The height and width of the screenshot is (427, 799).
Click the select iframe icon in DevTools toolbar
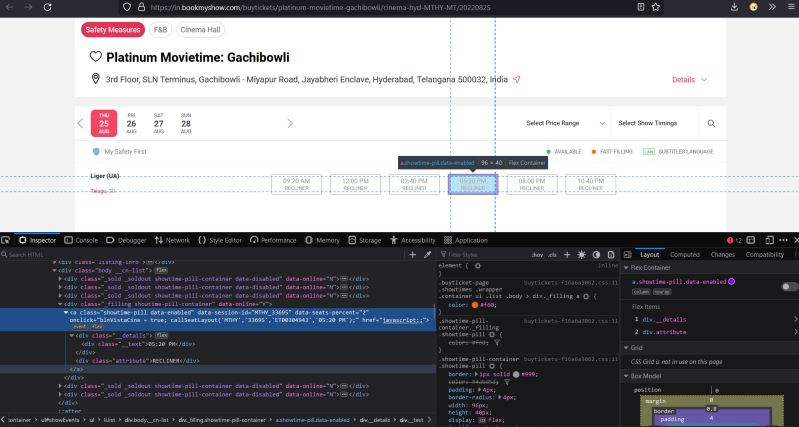751,240
